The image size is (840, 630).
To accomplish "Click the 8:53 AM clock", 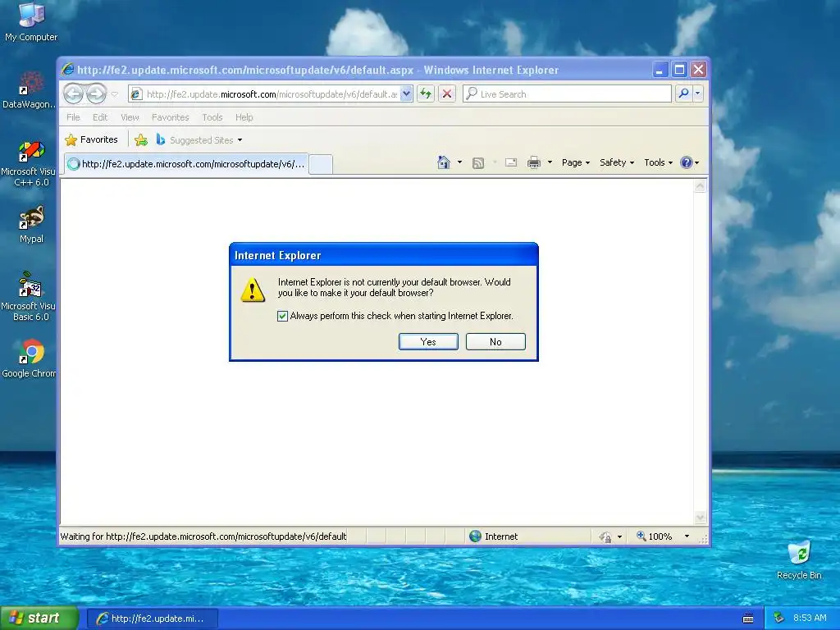I will 810,619.
